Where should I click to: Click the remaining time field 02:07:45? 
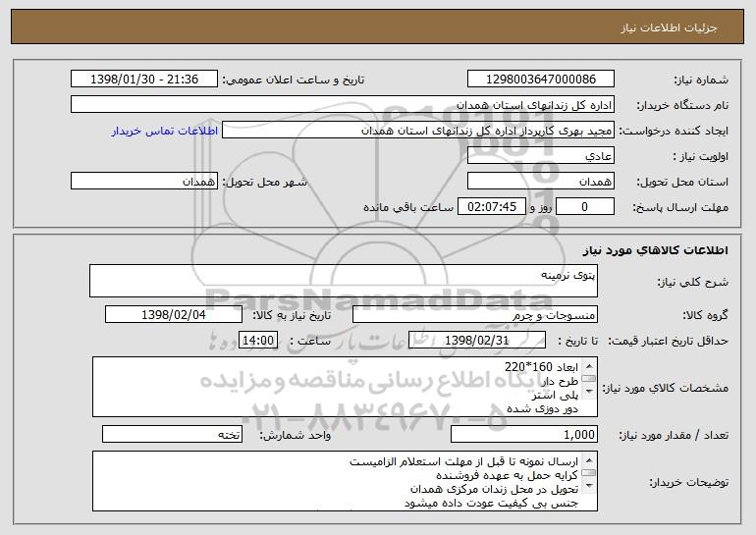[x=491, y=206]
